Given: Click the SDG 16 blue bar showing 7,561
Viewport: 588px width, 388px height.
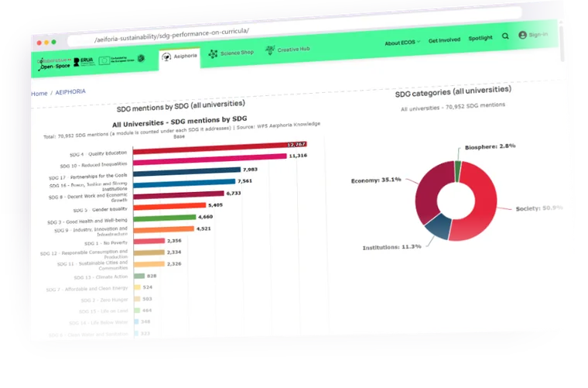Looking at the screenshot, I should pos(184,183).
